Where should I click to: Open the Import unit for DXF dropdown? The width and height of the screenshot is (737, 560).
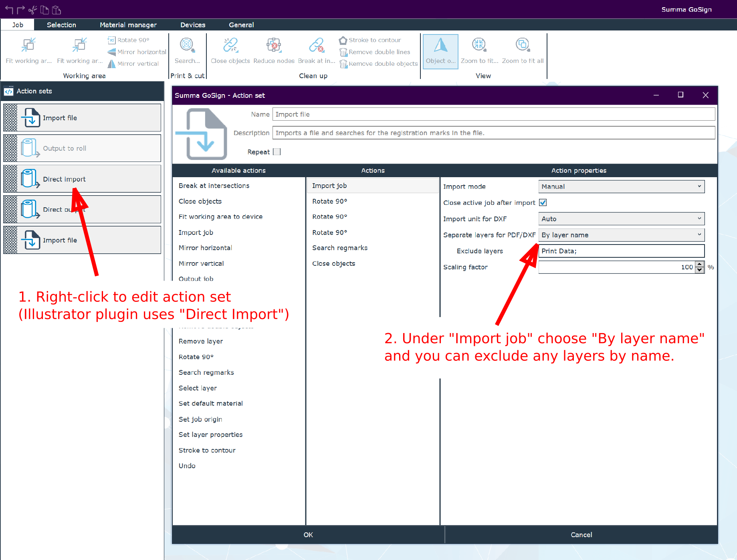click(621, 219)
